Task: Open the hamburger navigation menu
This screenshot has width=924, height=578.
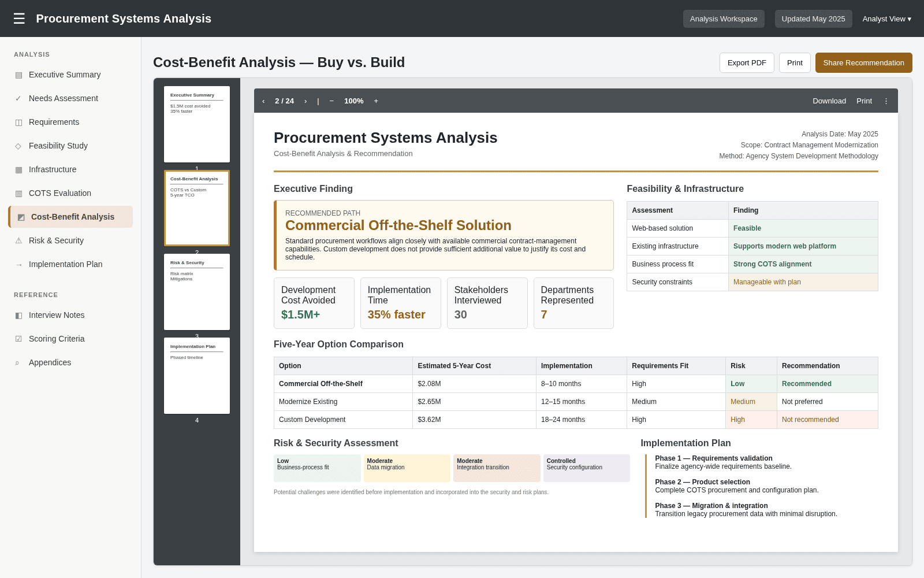Action: pos(19,18)
